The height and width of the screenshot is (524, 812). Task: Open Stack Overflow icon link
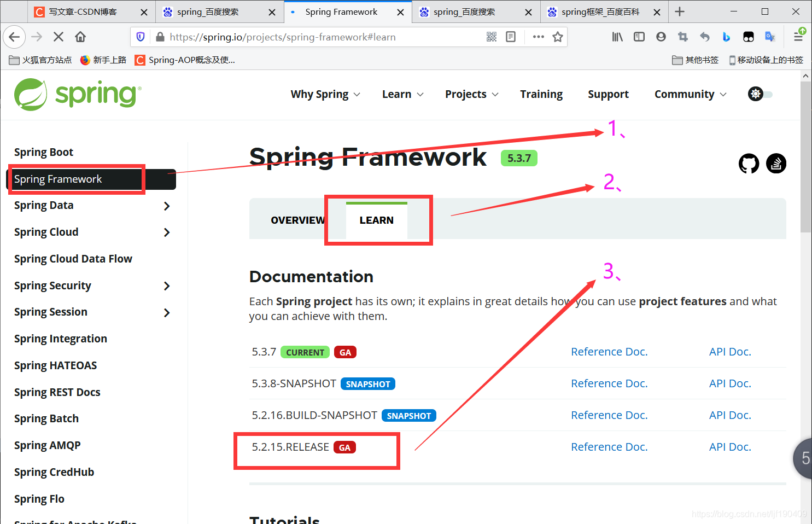pyautogui.click(x=776, y=163)
